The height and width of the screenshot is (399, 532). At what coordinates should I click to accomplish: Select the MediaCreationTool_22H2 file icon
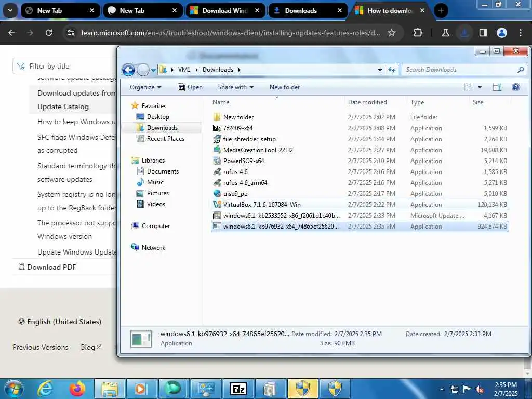[x=217, y=150]
